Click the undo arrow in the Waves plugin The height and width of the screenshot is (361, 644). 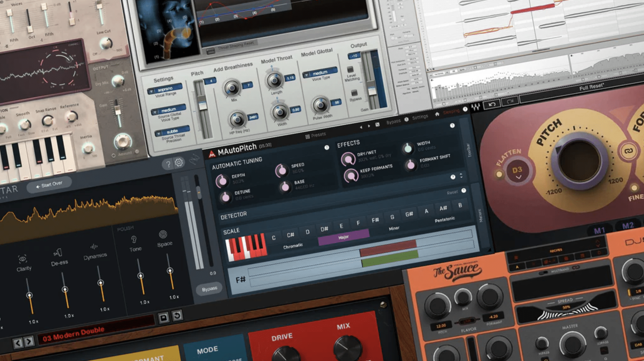click(492, 104)
